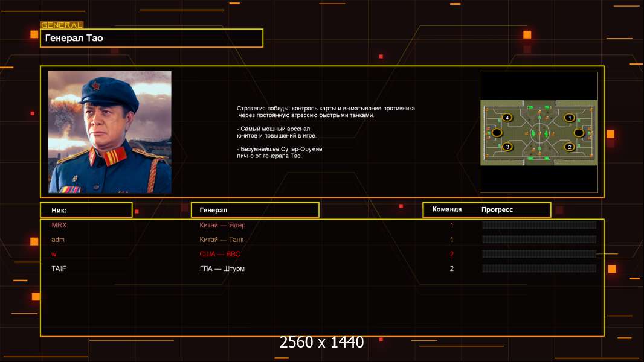The width and height of the screenshot is (644, 362).
Task: Select player TAIF in the list
Action: click(x=59, y=268)
